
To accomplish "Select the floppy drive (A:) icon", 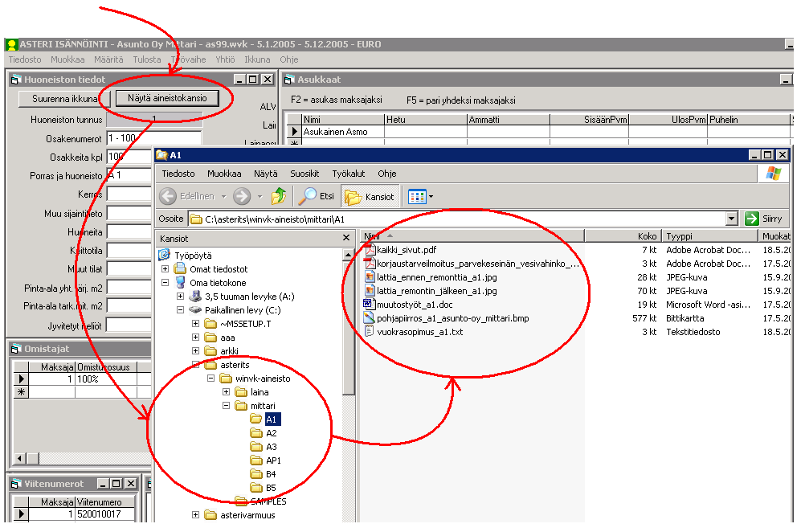I will (x=195, y=296).
